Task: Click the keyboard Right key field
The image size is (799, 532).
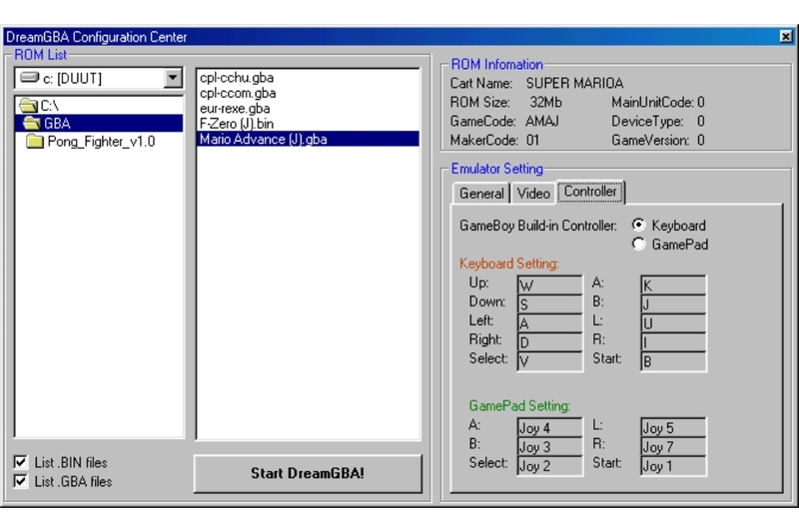Action: click(550, 341)
